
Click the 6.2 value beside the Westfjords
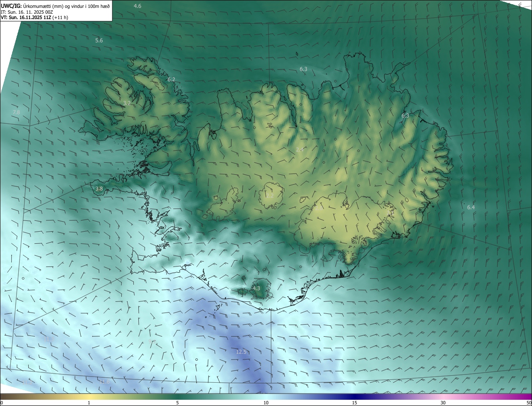click(x=171, y=79)
